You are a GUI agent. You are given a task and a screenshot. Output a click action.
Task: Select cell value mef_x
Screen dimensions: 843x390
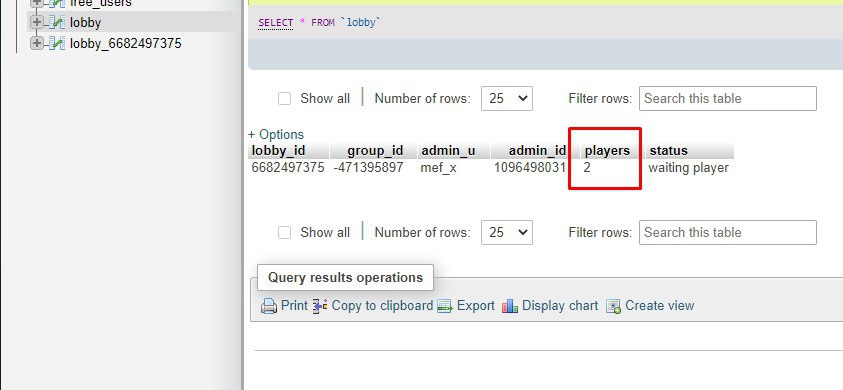[438, 168]
